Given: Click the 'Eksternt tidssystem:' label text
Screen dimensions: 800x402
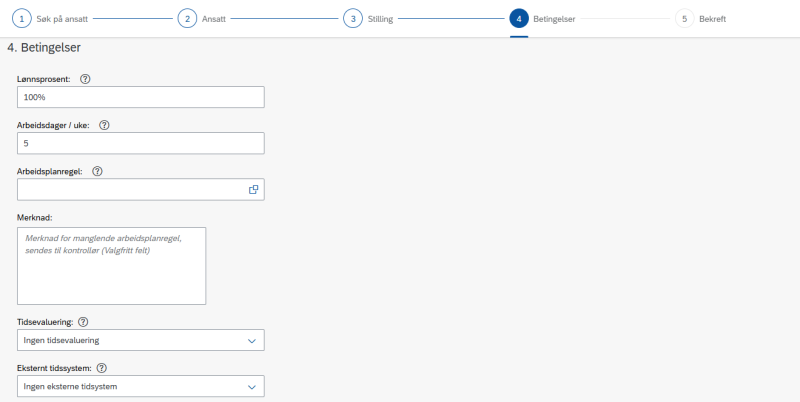Looking at the screenshot, I should (55, 368).
